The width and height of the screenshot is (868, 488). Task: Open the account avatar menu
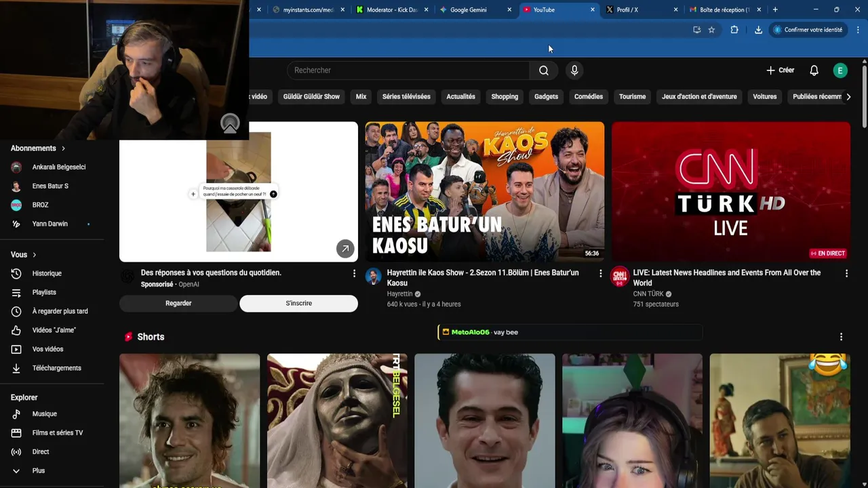click(840, 70)
